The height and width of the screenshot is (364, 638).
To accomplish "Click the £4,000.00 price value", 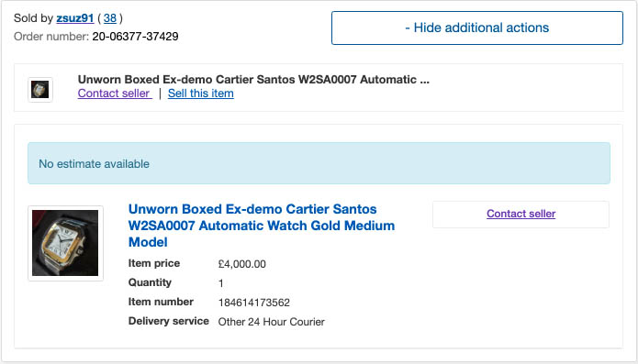I will tap(241, 264).
